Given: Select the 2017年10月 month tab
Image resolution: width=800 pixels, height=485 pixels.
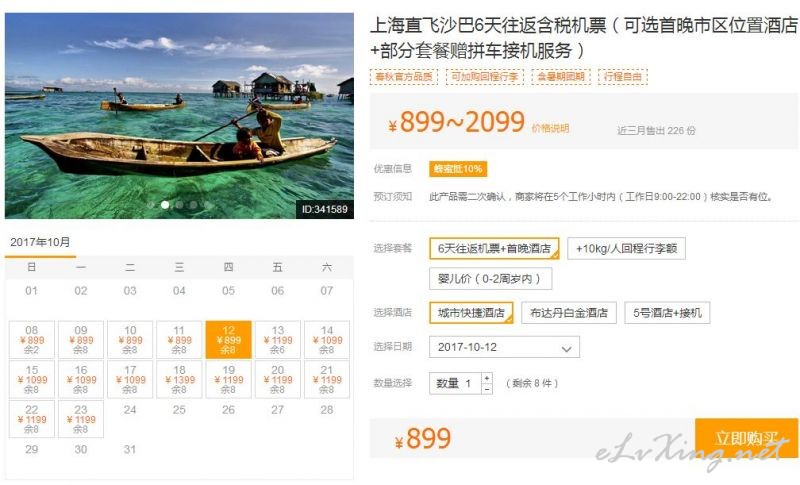Looking at the screenshot, I should pos(40,242).
